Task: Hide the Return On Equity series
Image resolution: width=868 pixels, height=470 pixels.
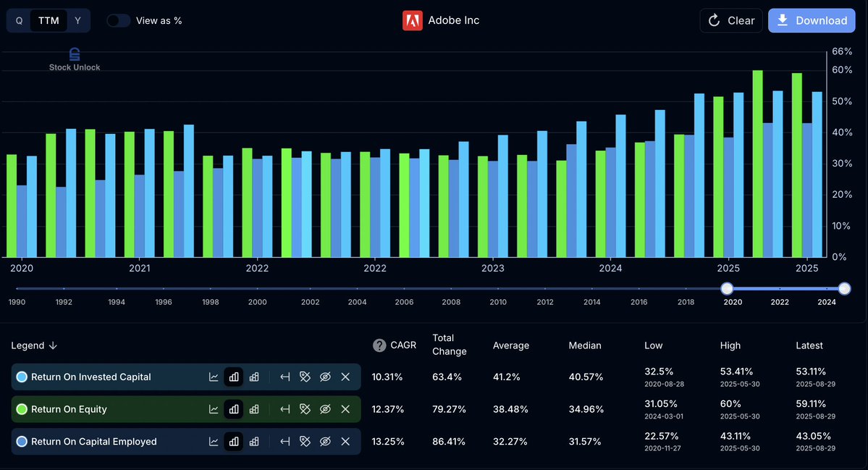Action: tap(325, 408)
